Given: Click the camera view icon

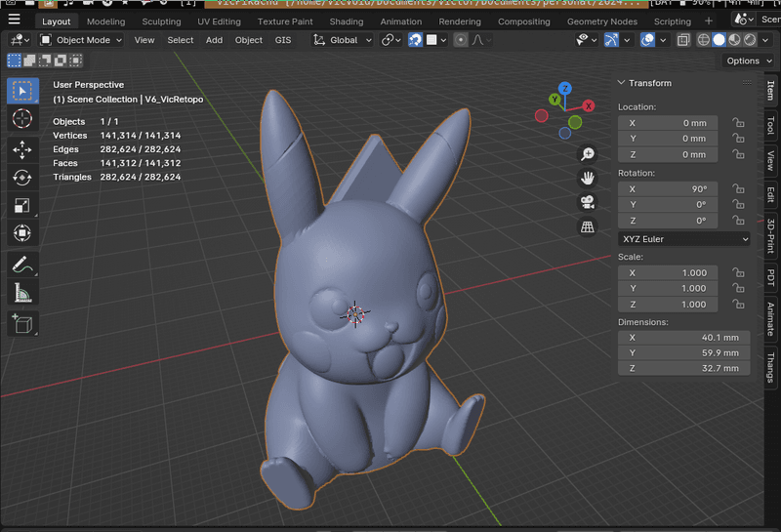Looking at the screenshot, I should tap(588, 203).
